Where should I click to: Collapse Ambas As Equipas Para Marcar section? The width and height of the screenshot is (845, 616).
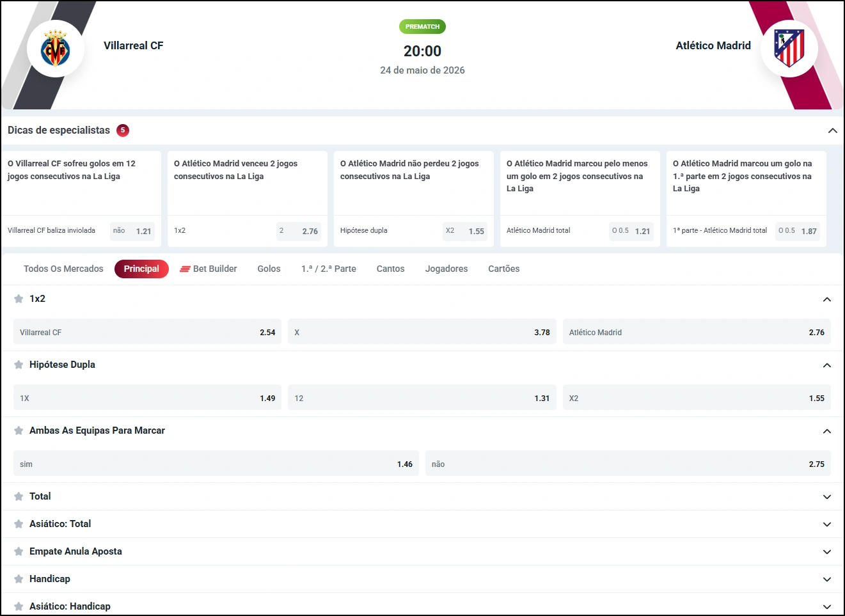(827, 431)
